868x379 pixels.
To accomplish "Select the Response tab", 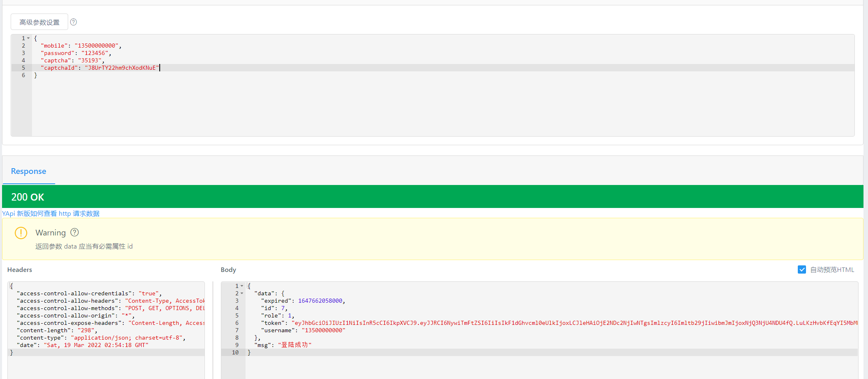I will (x=29, y=171).
